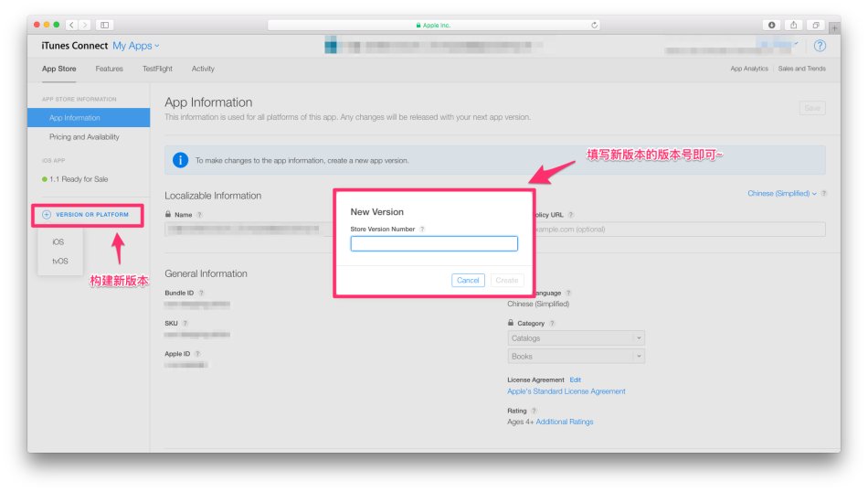868x492 pixels.
Task: Open help tooltip for Store Version Number
Action: click(x=422, y=230)
